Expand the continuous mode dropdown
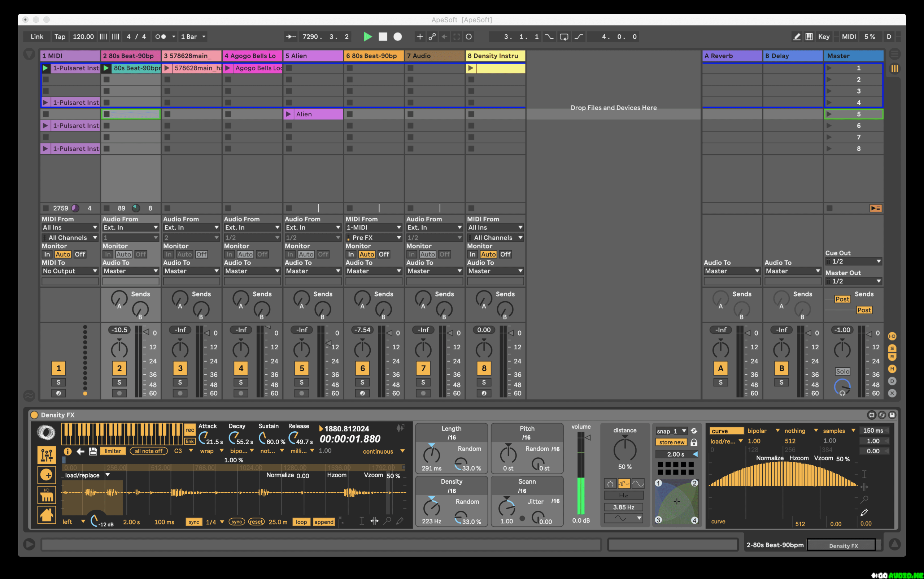The image size is (924, 579). (x=383, y=451)
